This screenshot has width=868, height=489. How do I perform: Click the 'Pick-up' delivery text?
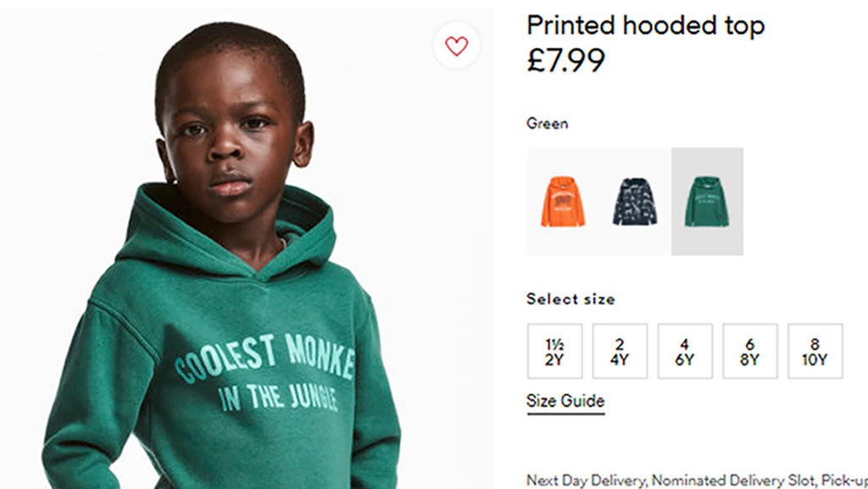coord(843,481)
